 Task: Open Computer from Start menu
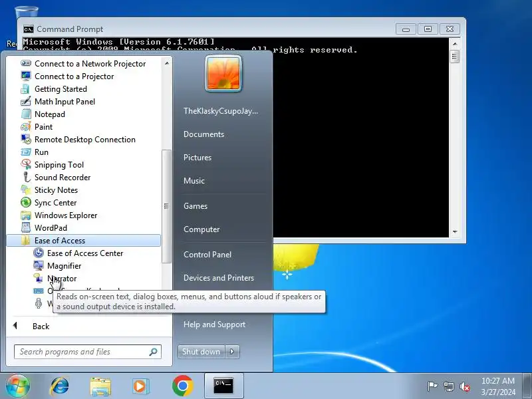(201, 229)
